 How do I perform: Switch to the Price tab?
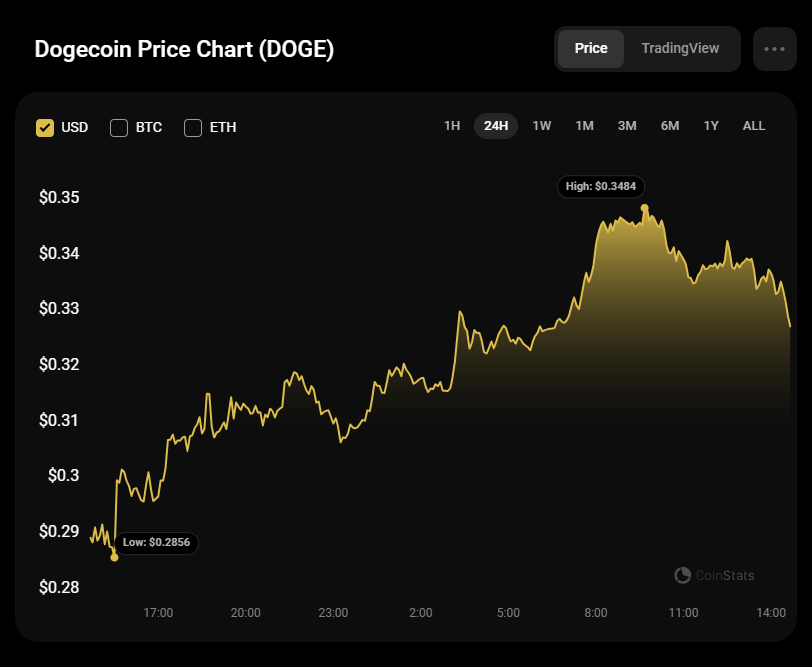591,49
